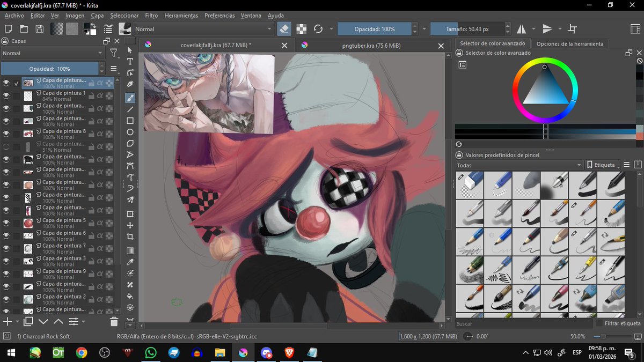
Task: Toggle wrap-around mode icon
Action: click(573, 29)
